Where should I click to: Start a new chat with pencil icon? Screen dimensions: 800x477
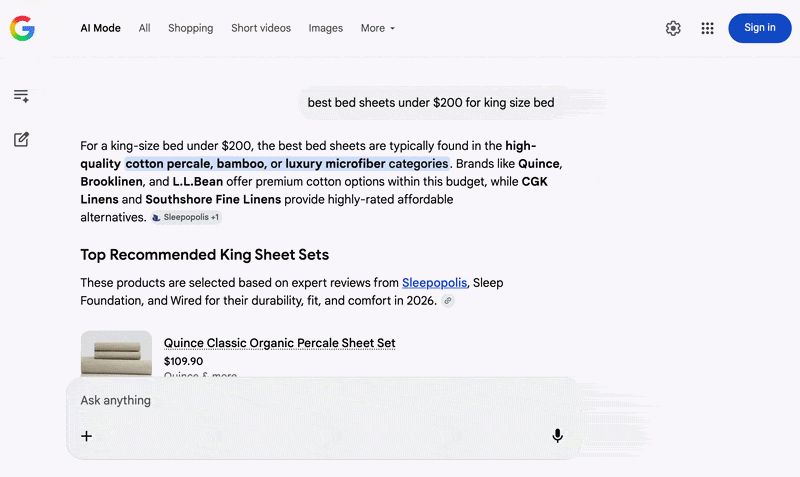click(x=21, y=139)
